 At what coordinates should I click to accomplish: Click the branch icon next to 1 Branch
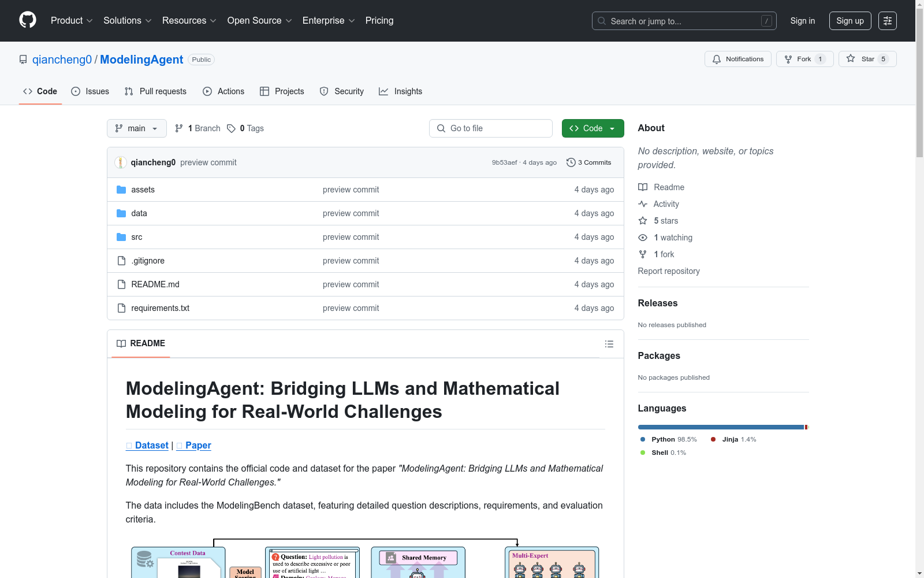(179, 128)
